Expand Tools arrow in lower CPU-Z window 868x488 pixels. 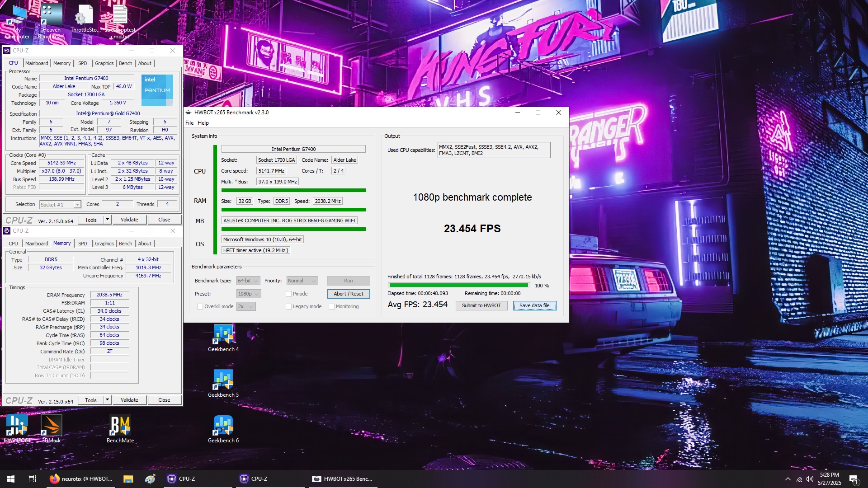pos(107,400)
